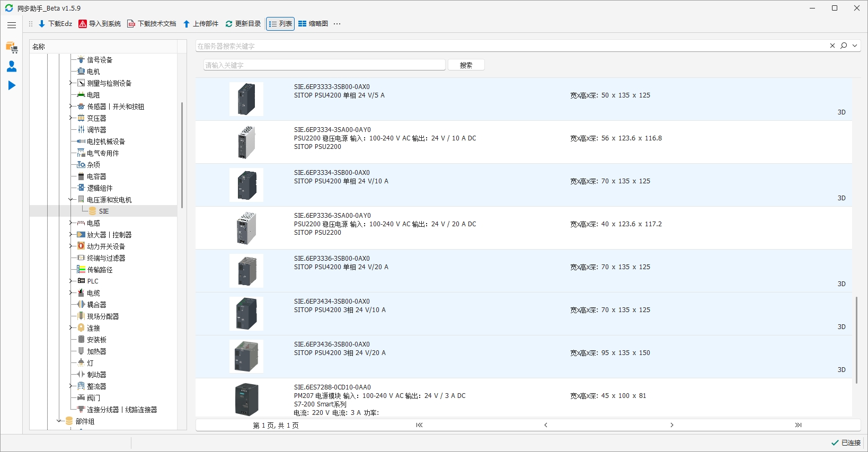
Task: Select the 调节器 category
Action: click(96, 130)
